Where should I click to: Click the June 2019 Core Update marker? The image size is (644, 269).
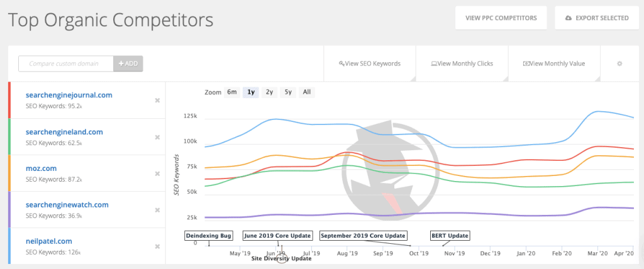pos(277,236)
